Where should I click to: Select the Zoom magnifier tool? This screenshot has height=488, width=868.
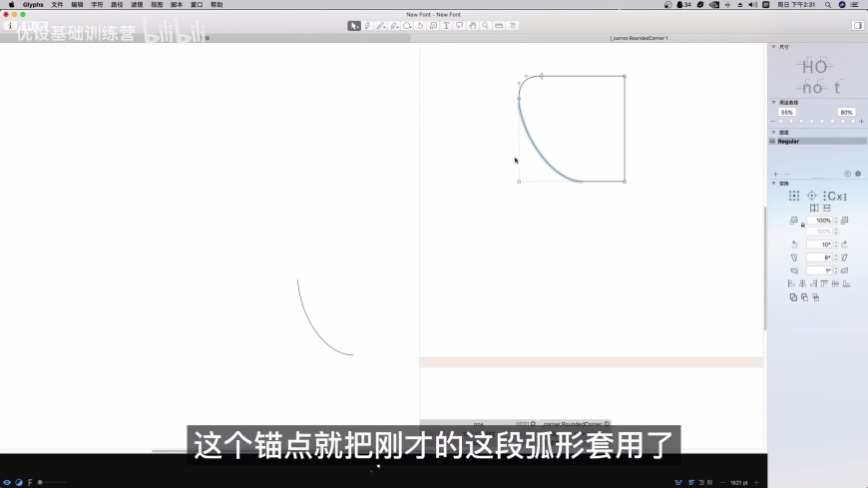click(486, 26)
